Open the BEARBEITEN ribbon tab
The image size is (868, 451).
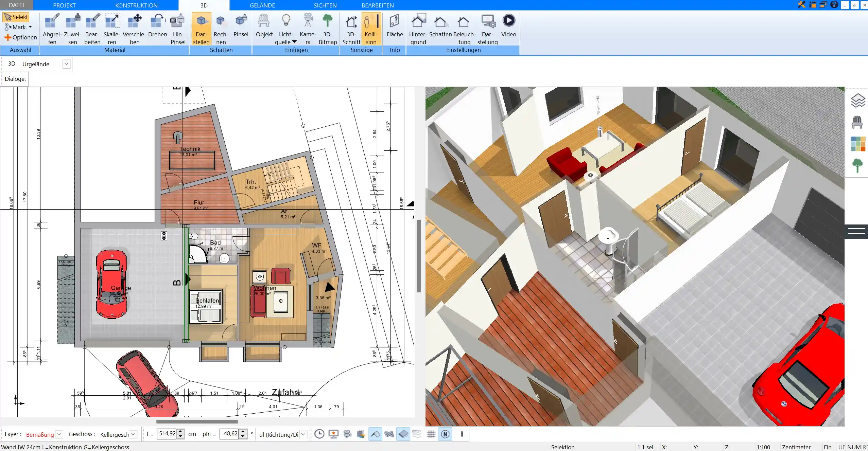pos(378,5)
